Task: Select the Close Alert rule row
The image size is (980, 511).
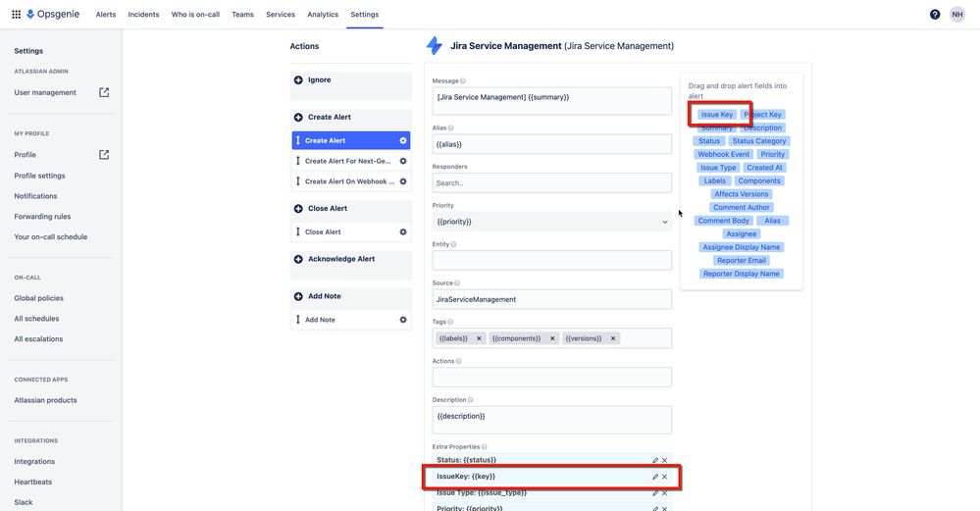Action: tap(350, 231)
